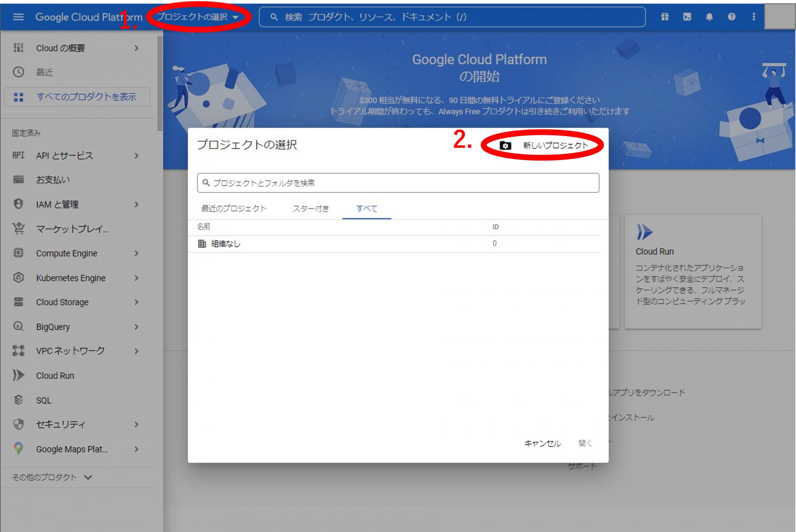Viewport: 796px width, 532px height.
Task: Click the 名前 column header
Action: coord(204,227)
